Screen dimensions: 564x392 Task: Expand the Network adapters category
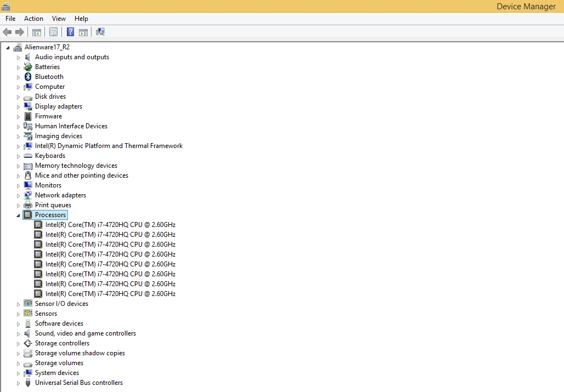18,196
